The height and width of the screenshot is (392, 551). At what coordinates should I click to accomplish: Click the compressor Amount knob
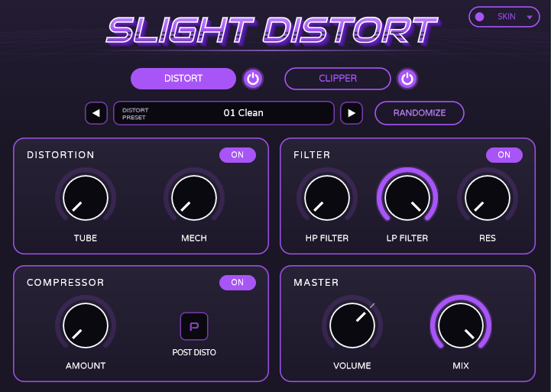click(86, 326)
